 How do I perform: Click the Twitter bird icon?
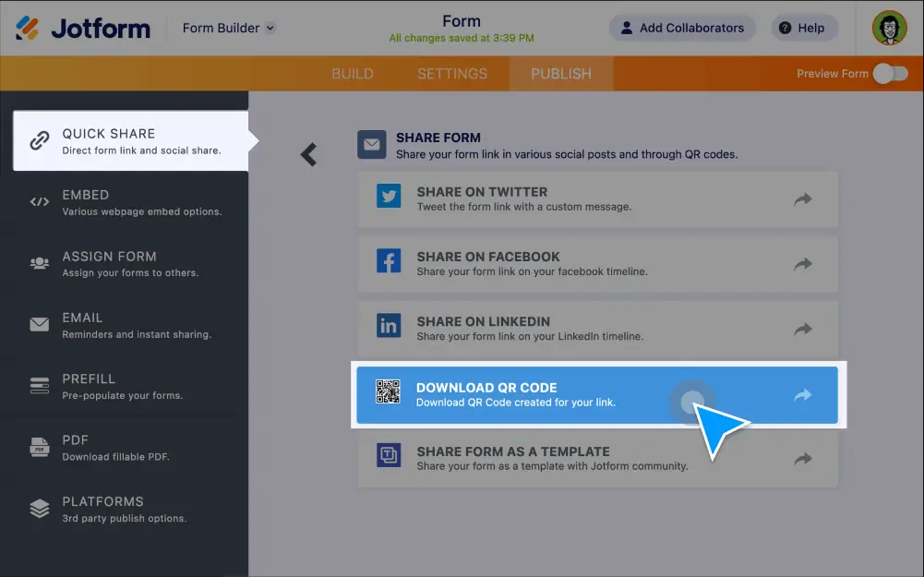pos(389,197)
